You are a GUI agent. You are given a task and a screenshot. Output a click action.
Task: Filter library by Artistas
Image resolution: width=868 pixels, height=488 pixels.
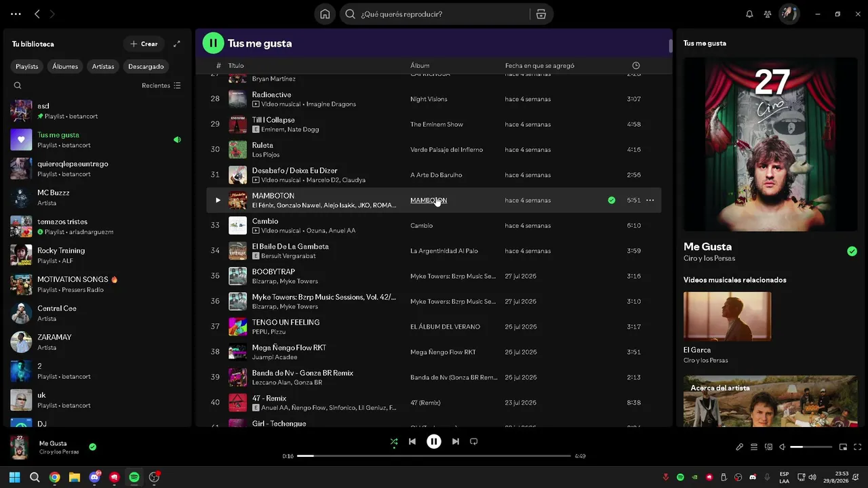pos(103,66)
